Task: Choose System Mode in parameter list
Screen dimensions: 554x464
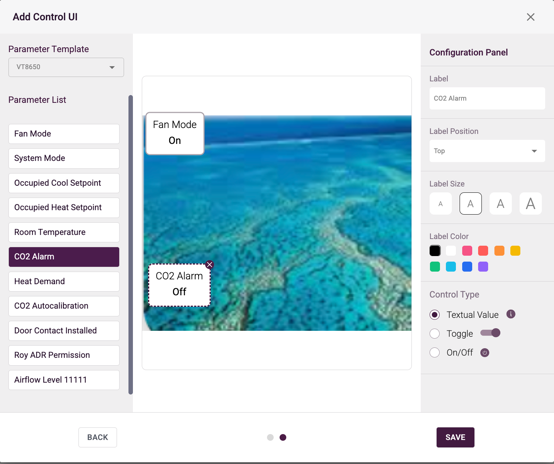Action: (64, 158)
